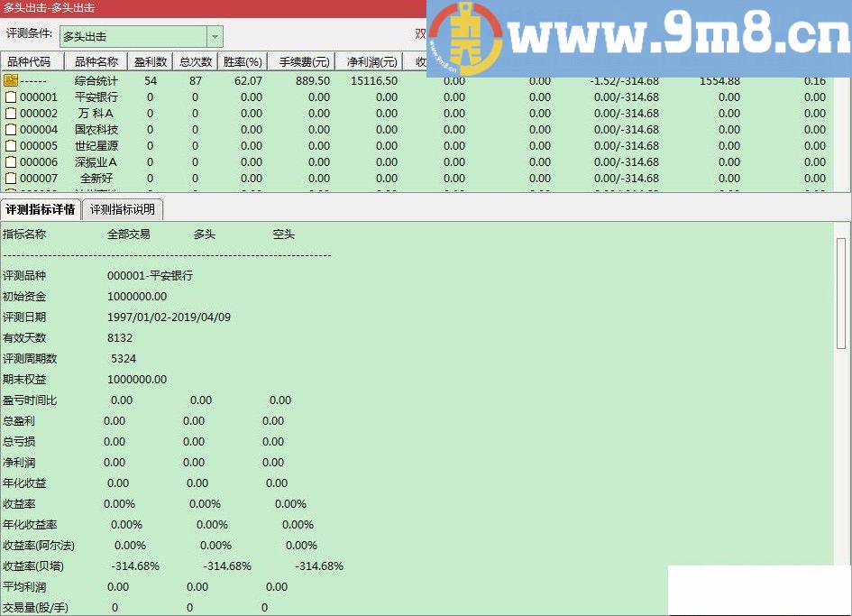The height and width of the screenshot is (616, 852).
Task: Click the 品种名称 column header
Action: point(96,61)
